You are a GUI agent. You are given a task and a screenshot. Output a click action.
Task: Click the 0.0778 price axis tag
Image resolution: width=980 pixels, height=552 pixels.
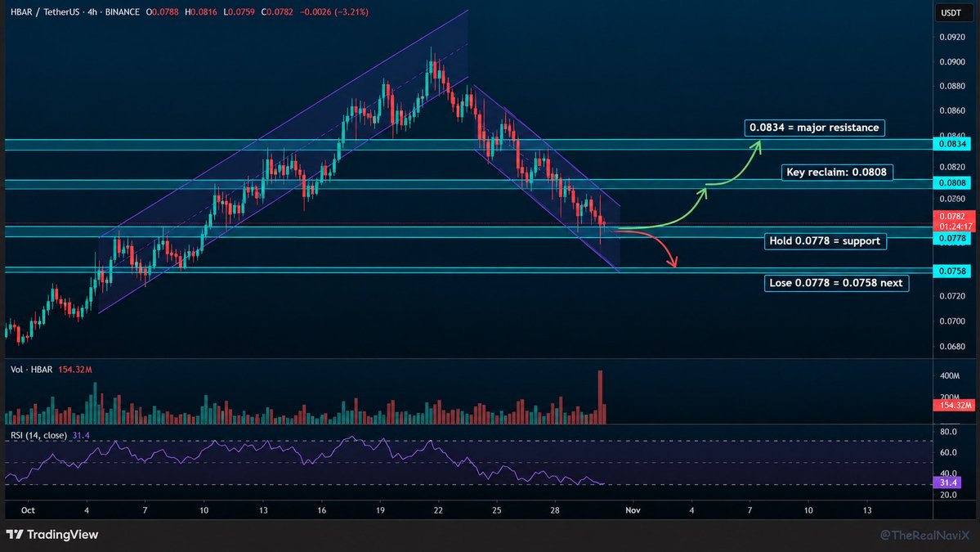(x=952, y=238)
